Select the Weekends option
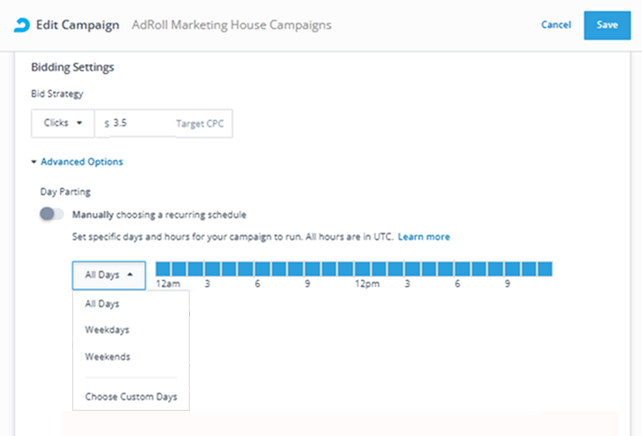642x436 pixels. click(x=107, y=356)
